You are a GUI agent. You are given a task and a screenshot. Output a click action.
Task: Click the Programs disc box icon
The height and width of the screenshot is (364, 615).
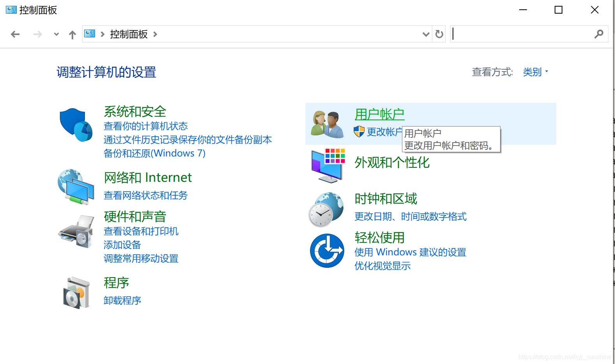coord(77,293)
